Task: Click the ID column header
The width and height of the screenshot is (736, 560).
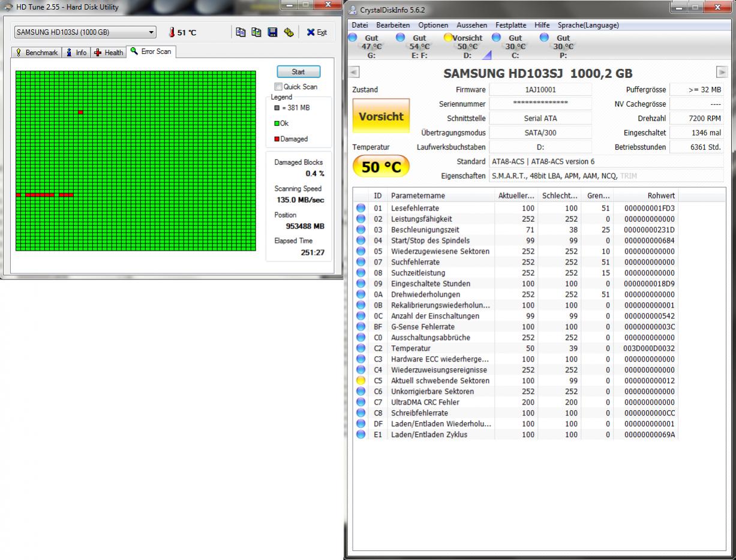Action: 378,195
